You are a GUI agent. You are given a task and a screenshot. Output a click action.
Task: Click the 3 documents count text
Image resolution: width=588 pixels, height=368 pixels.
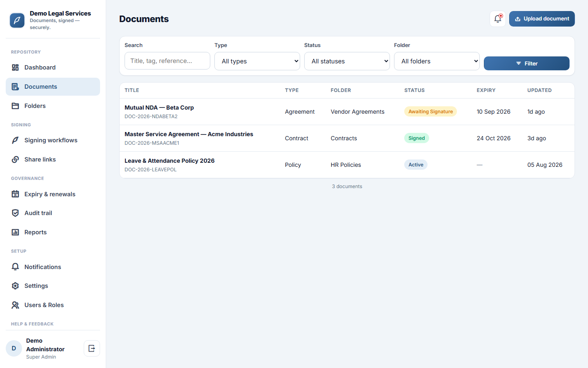point(347,186)
